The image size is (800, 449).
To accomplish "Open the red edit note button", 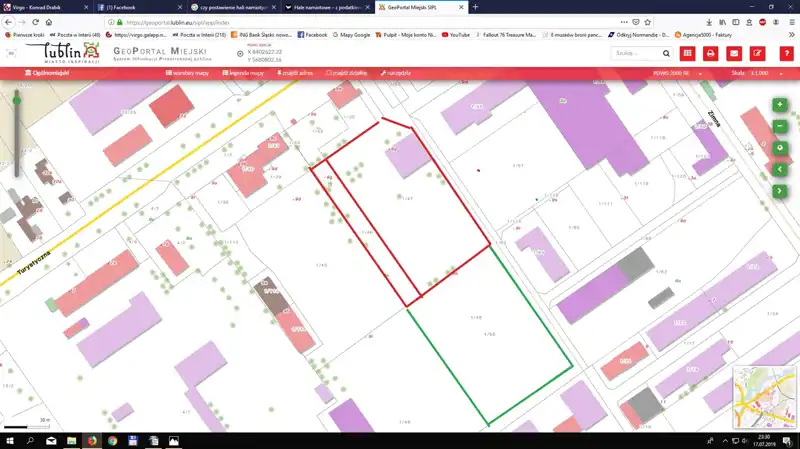I will (758, 53).
